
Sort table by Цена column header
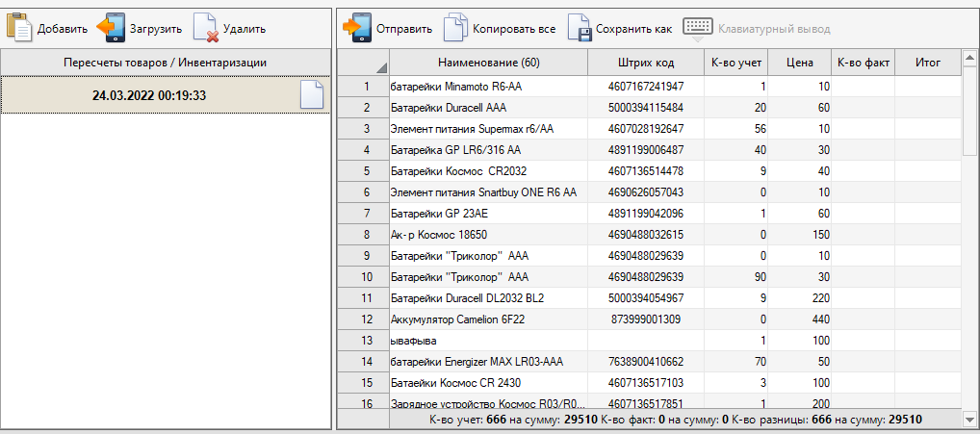click(x=799, y=63)
